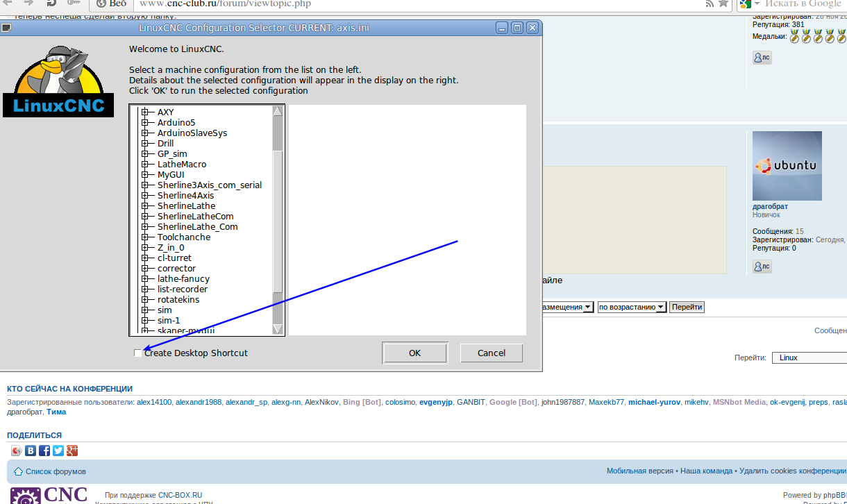Select SherlineLathe_Com configuration
Viewport: 847px width, 504px height.
click(197, 226)
